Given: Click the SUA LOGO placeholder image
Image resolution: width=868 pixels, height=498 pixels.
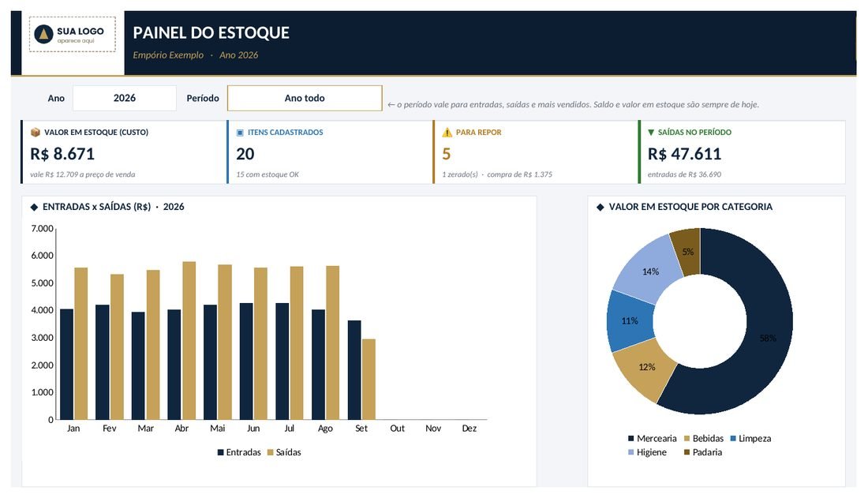Looking at the screenshot, I should coord(73,35).
